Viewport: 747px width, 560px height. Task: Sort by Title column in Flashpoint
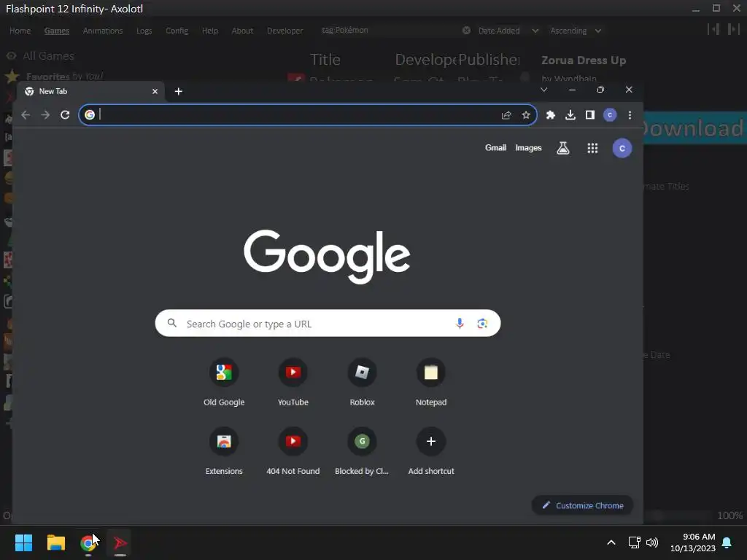[325, 60]
